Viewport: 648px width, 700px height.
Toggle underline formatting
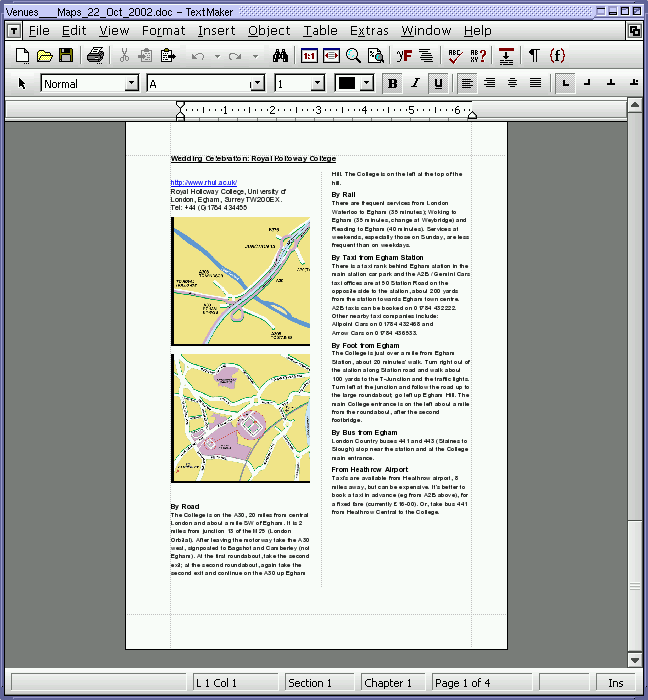click(437, 83)
